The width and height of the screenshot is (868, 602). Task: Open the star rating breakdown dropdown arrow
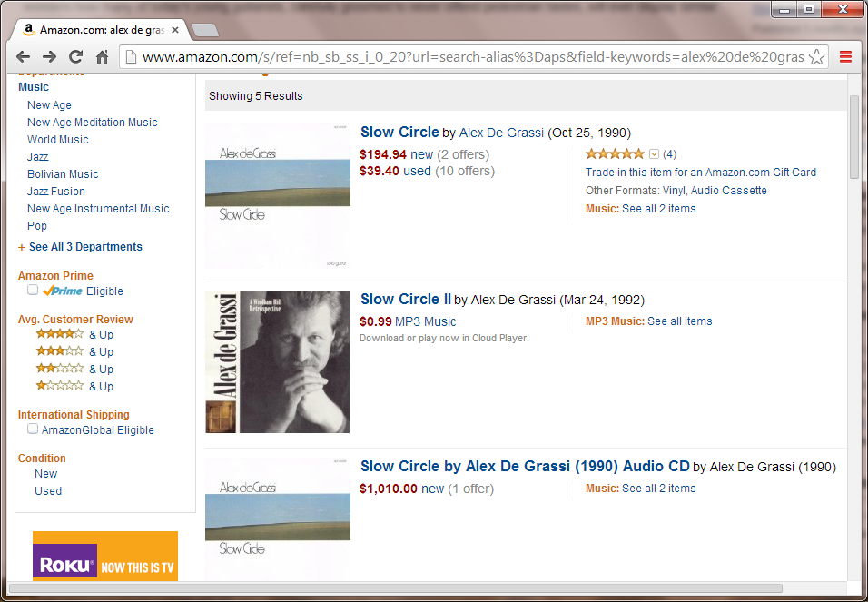tap(654, 154)
